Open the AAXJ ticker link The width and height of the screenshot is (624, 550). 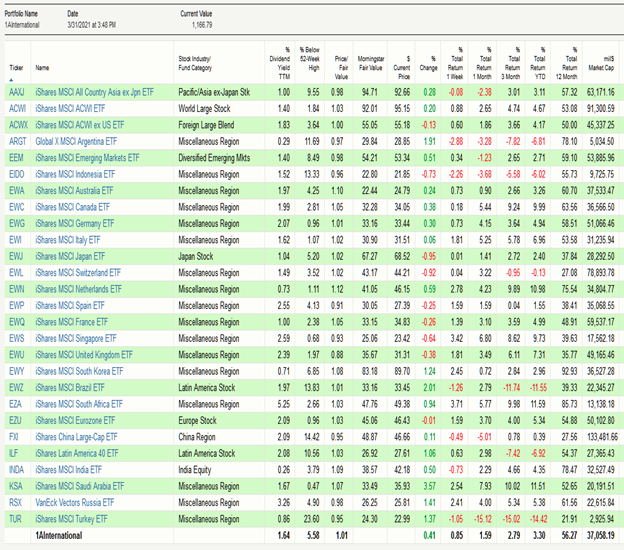[17, 92]
